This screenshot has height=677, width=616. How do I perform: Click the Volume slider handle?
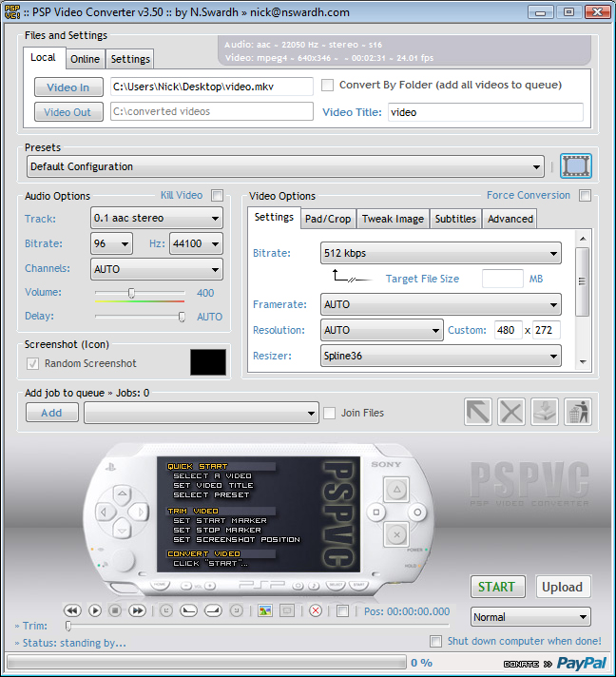click(x=132, y=293)
